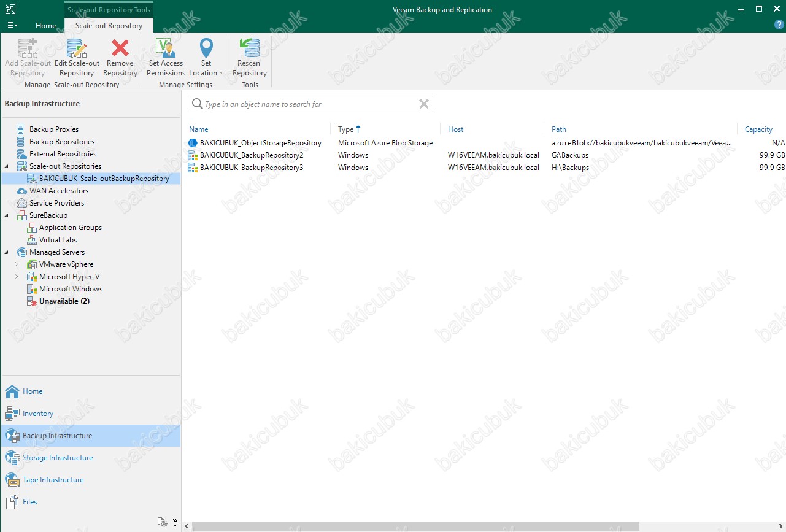Open Application Groups tree item
This screenshot has width=786, height=532.
[x=71, y=228]
